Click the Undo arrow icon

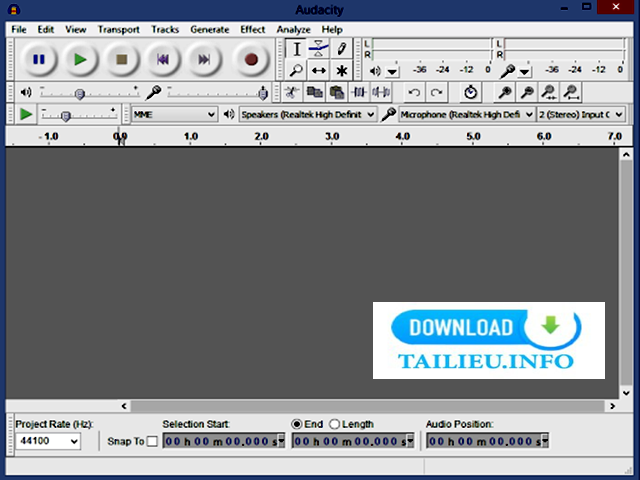[x=414, y=93]
